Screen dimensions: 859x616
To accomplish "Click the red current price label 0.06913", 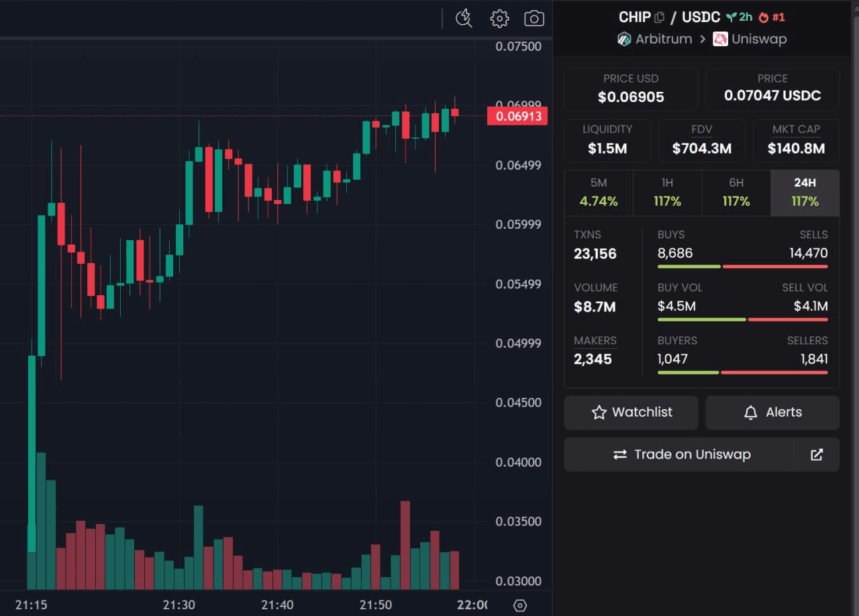I will tap(517, 116).
